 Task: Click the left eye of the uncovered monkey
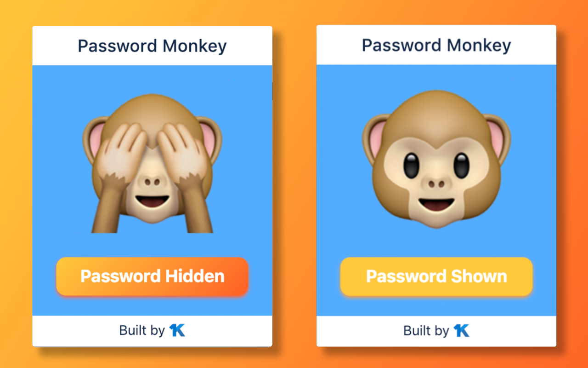[x=412, y=166]
